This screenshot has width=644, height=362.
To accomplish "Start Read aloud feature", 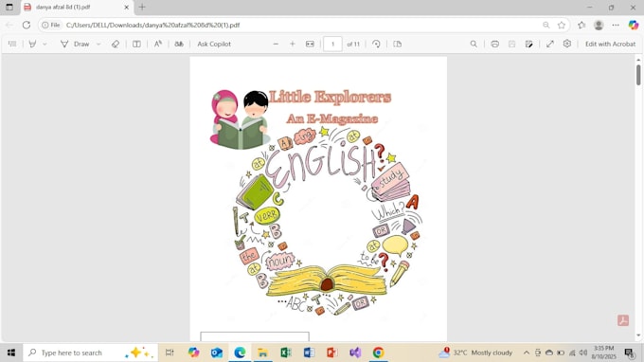I will 158,44.
